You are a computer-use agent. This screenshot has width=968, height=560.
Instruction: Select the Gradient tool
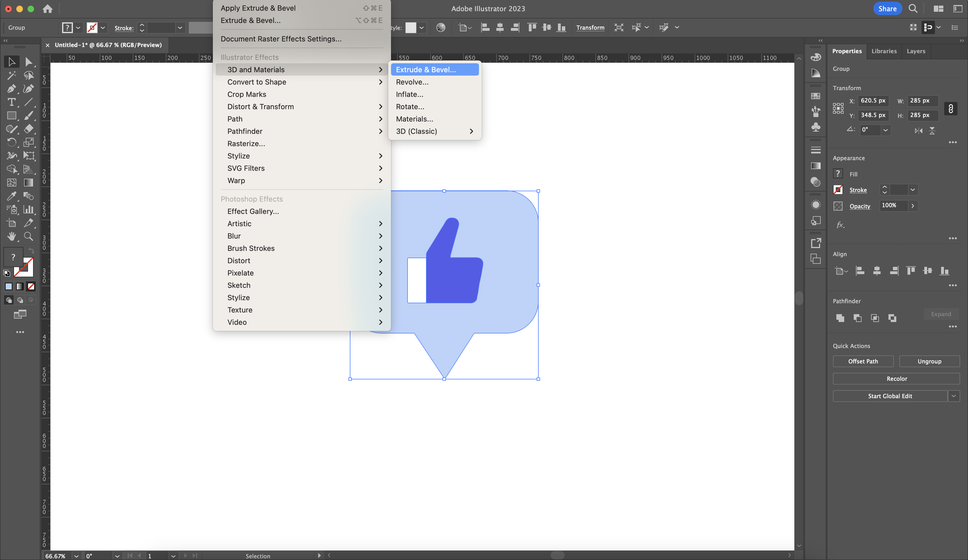tap(28, 183)
